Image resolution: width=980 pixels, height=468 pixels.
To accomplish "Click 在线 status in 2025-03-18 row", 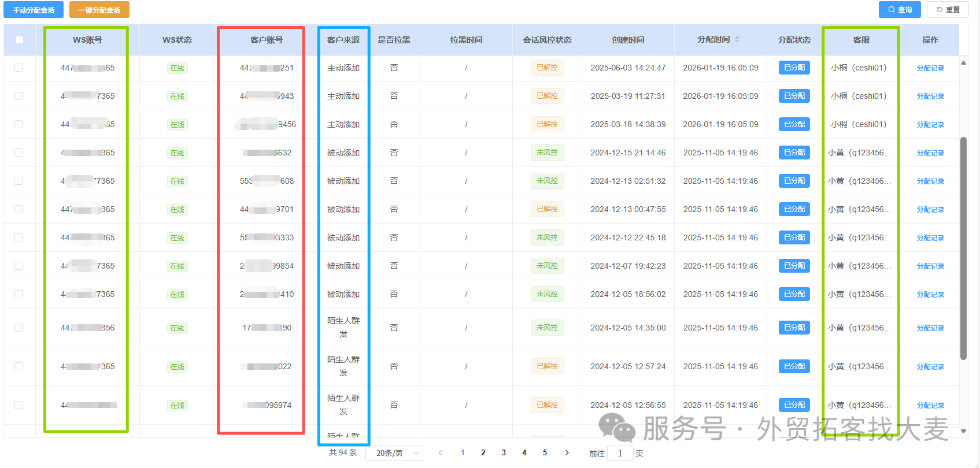I will point(177,125).
